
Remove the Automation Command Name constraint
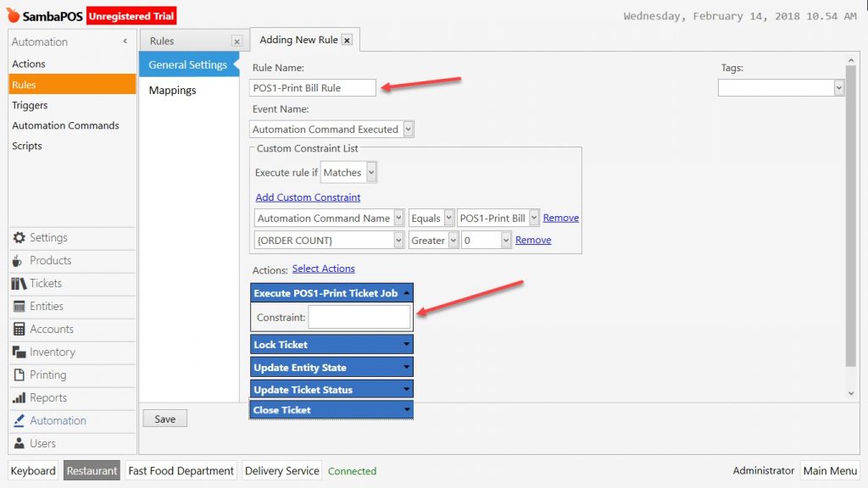pos(561,218)
